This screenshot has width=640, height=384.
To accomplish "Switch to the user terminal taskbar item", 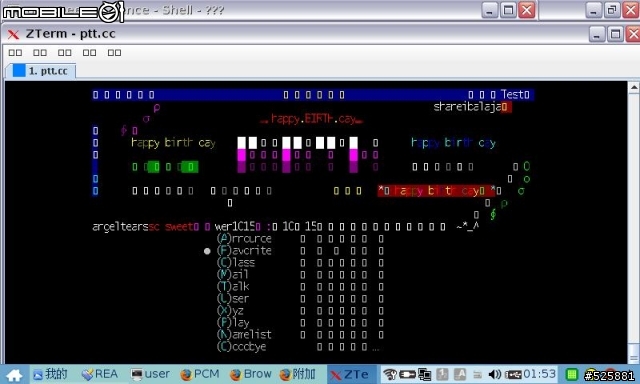I will 150,374.
